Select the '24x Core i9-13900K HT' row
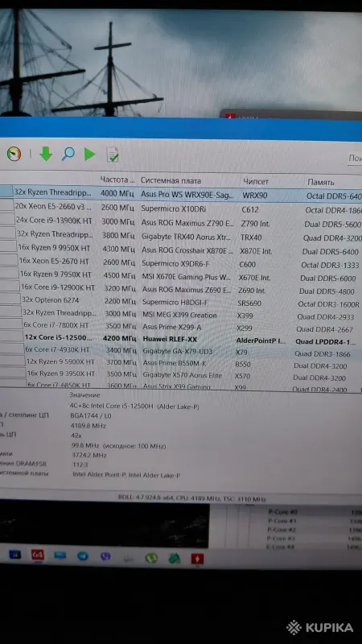This screenshot has width=362, height=644. coord(181,222)
